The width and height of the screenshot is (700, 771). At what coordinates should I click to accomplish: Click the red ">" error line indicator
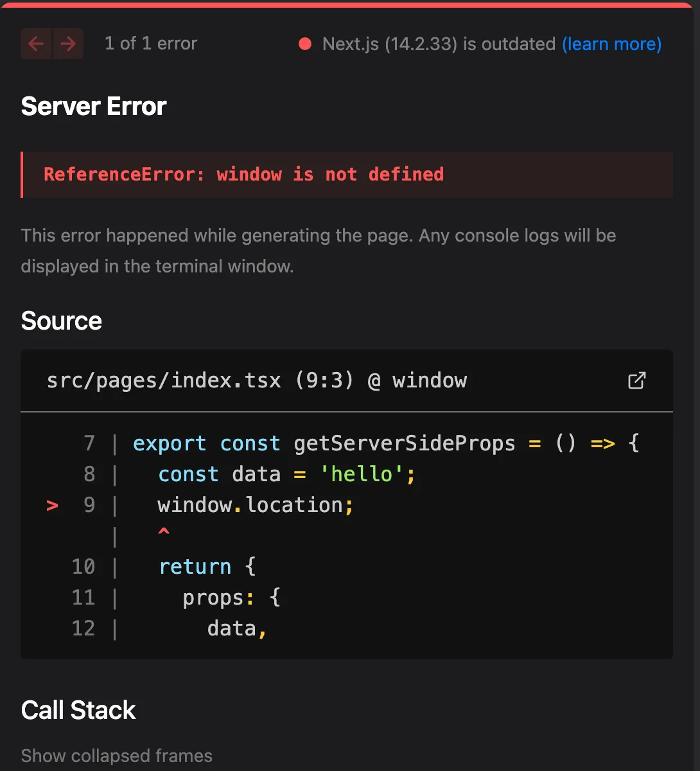click(x=52, y=506)
